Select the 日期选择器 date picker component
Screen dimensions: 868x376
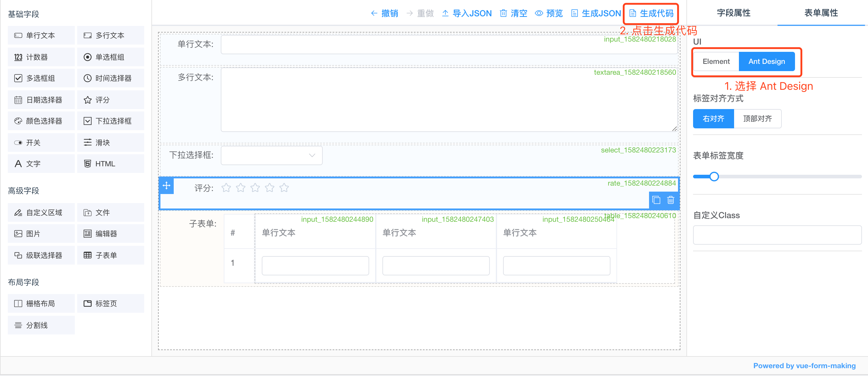(x=41, y=100)
